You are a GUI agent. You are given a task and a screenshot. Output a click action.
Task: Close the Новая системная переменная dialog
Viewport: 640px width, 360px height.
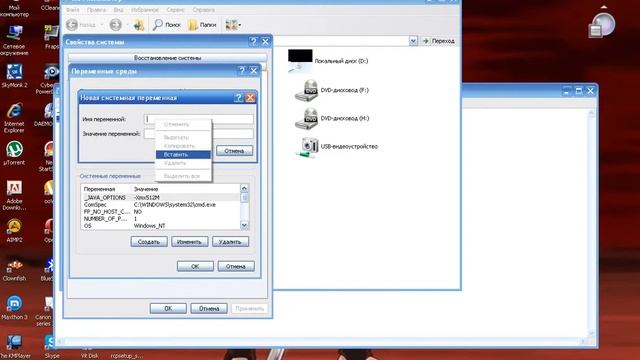250,98
